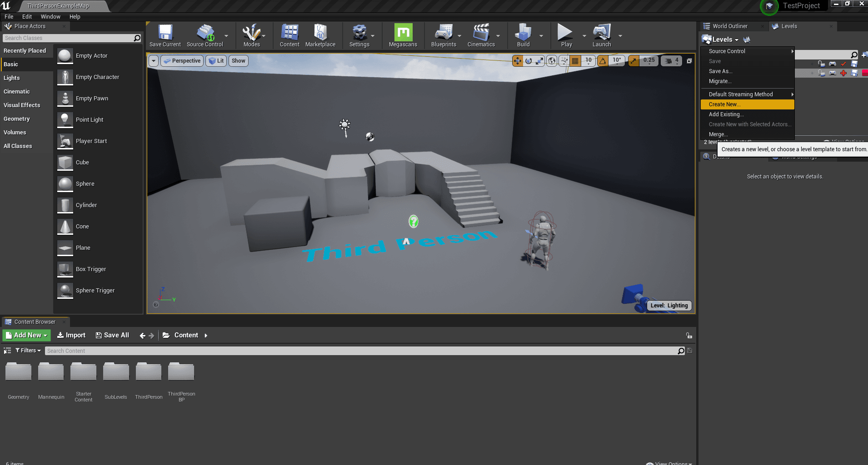Viewport: 868px width, 465px height.
Task: Expand the Build options arrow
Action: click(x=541, y=35)
